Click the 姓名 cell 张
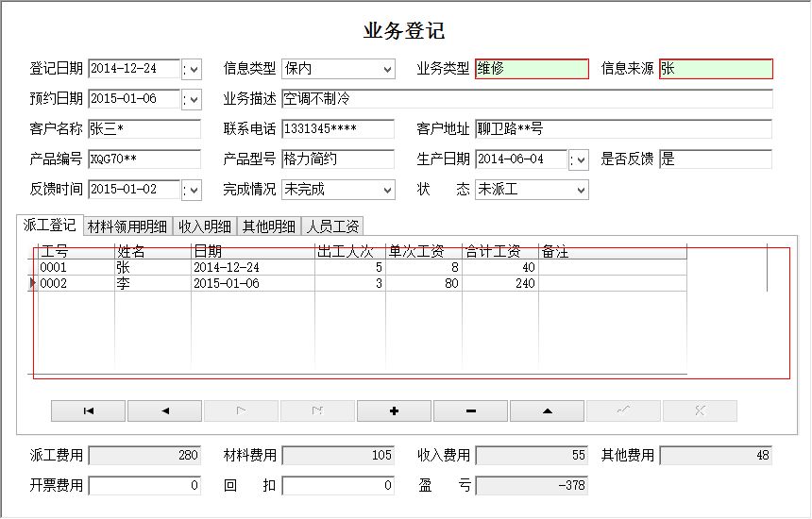 (x=153, y=267)
